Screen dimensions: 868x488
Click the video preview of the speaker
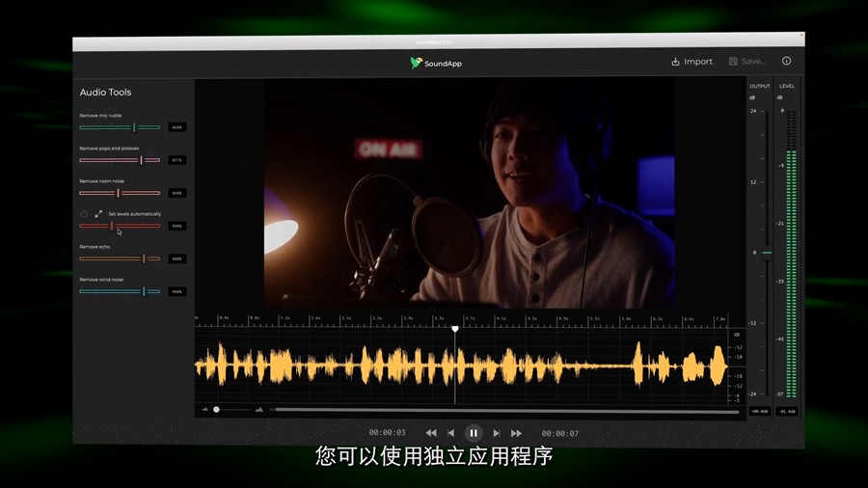[x=470, y=193]
